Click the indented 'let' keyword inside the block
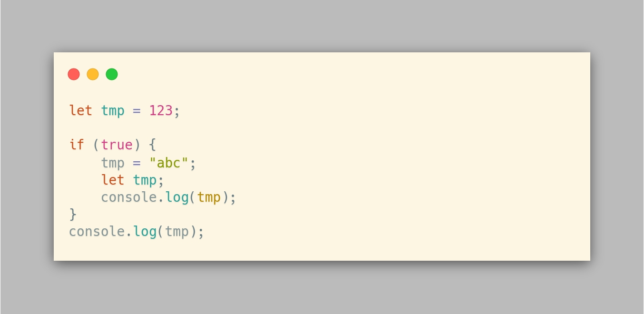The width and height of the screenshot is (644, 314). click(x=113, y=180)
